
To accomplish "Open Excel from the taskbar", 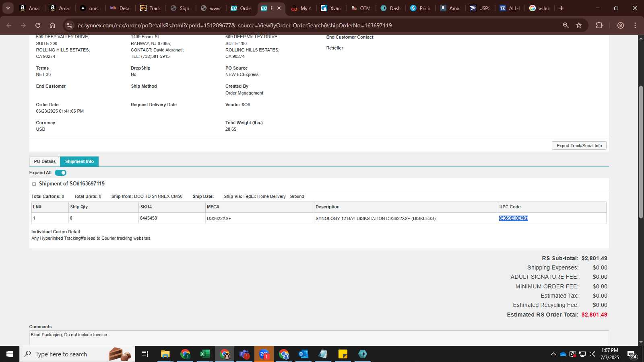I will (204, 354).
